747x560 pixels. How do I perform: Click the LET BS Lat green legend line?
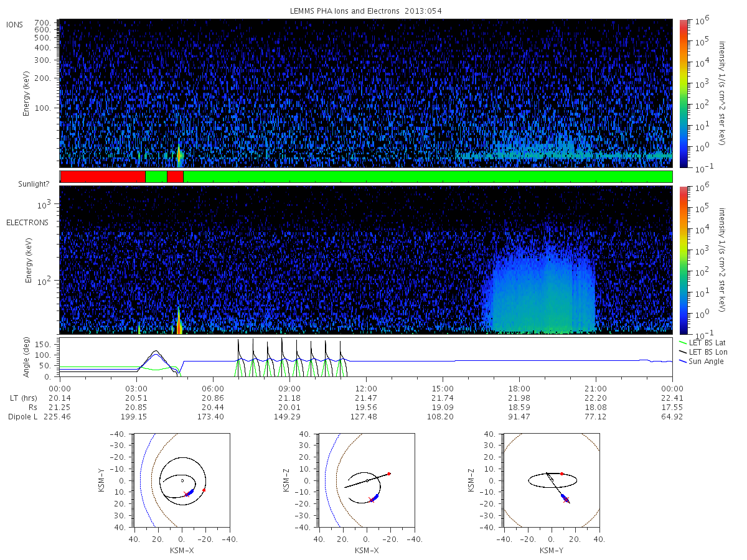684,342
